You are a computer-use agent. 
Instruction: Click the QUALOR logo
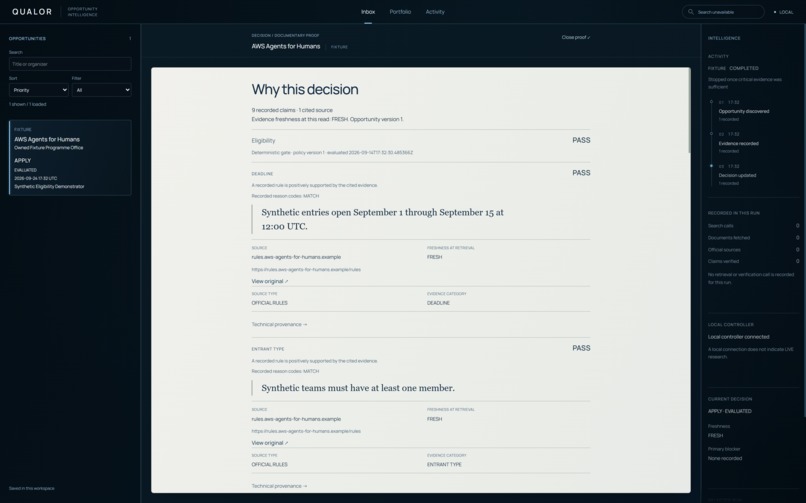[x=32, y=12]
